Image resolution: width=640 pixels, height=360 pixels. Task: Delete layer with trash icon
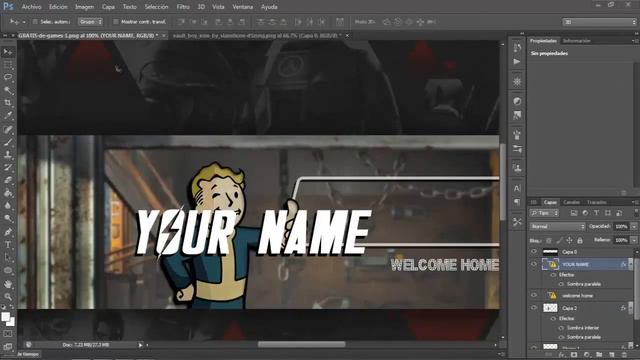point(624,355)
